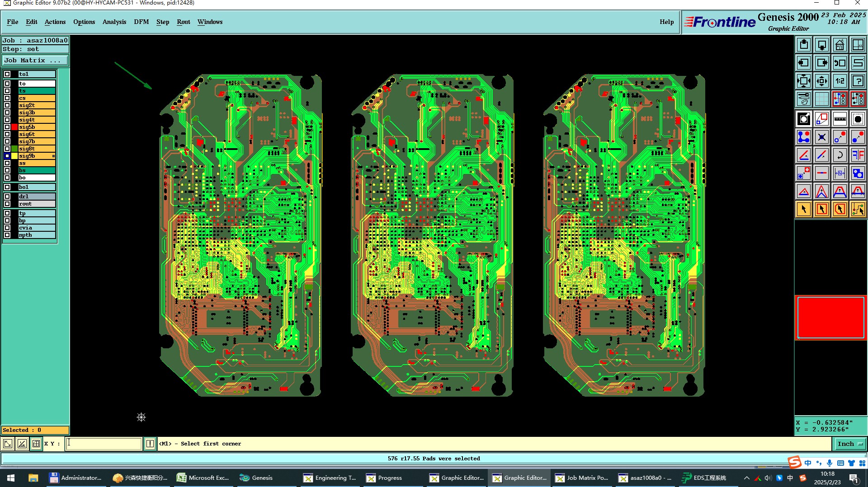868x487 pixels.
Task: Click the exclamation mark button beside XY field
Action: click(150, 444)
